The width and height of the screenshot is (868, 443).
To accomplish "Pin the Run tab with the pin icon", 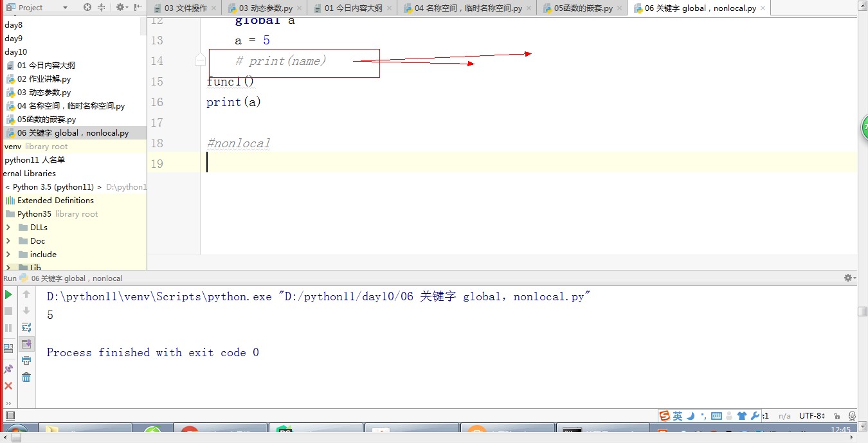I will point(8,369).
